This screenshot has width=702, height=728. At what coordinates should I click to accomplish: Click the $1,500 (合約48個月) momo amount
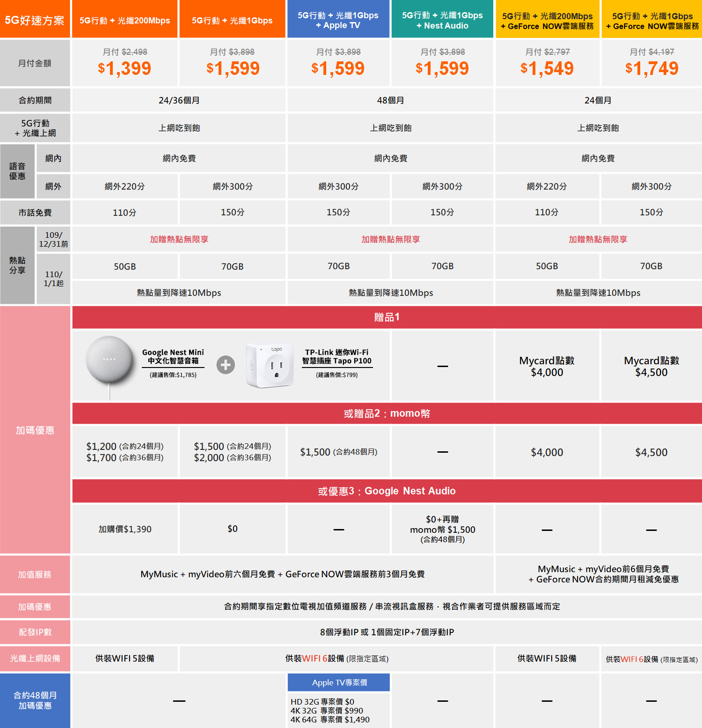(339, 452)
